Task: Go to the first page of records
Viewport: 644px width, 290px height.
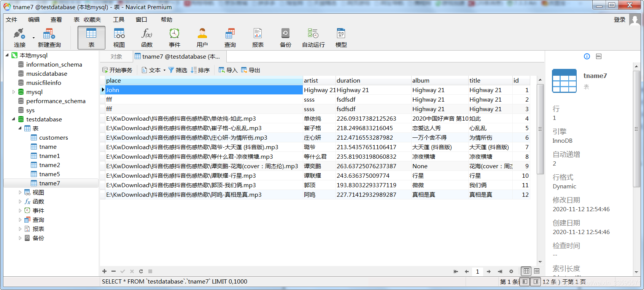Action: point(456,271)
